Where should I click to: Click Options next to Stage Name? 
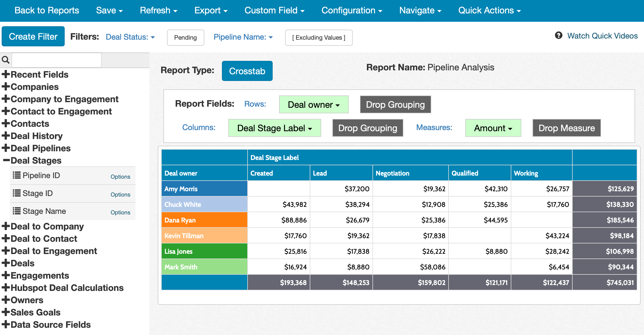pyautogui.click(x=120, y=212)
